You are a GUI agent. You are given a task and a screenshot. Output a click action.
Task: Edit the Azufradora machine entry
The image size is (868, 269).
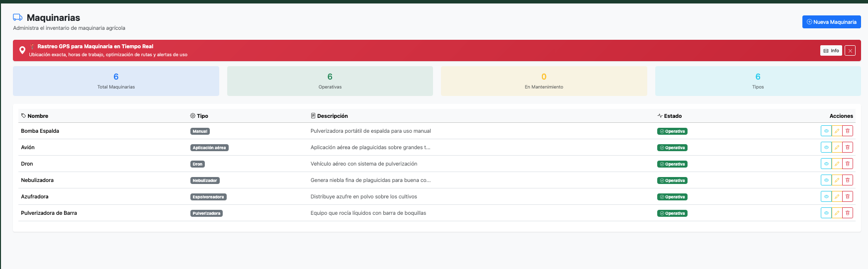[837, 196]
